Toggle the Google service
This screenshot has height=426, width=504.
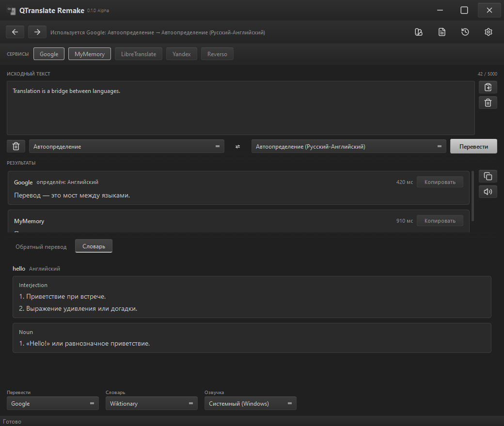tap(49, 54)
